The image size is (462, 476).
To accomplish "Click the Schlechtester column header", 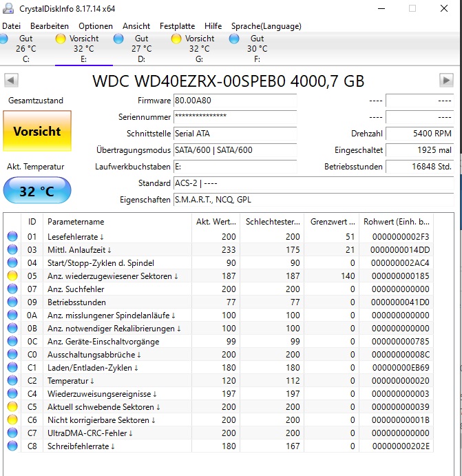I will pos(272,222).
